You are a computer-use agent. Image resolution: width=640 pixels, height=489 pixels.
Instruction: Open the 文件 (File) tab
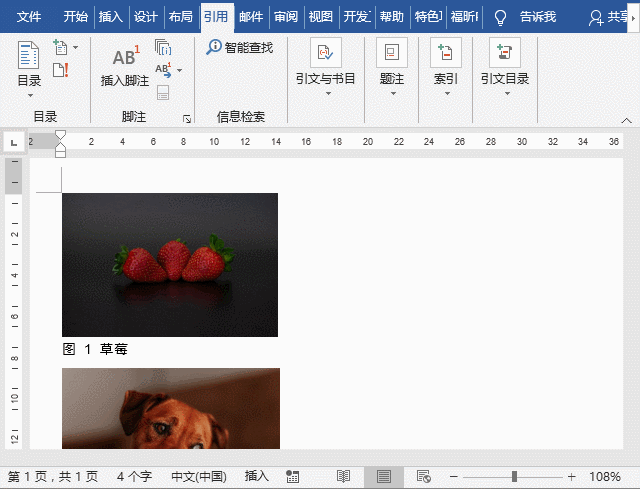[29, 17]
